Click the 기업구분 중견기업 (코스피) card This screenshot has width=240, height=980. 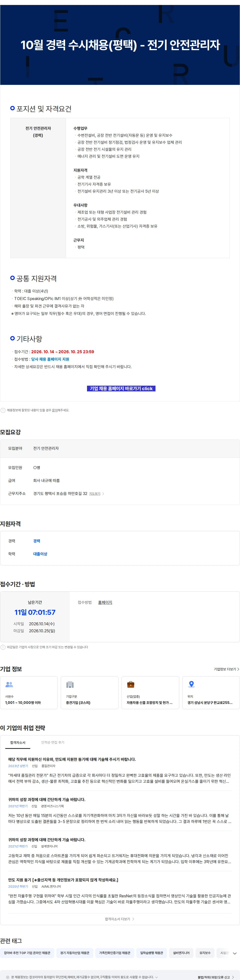click(89, 692)
